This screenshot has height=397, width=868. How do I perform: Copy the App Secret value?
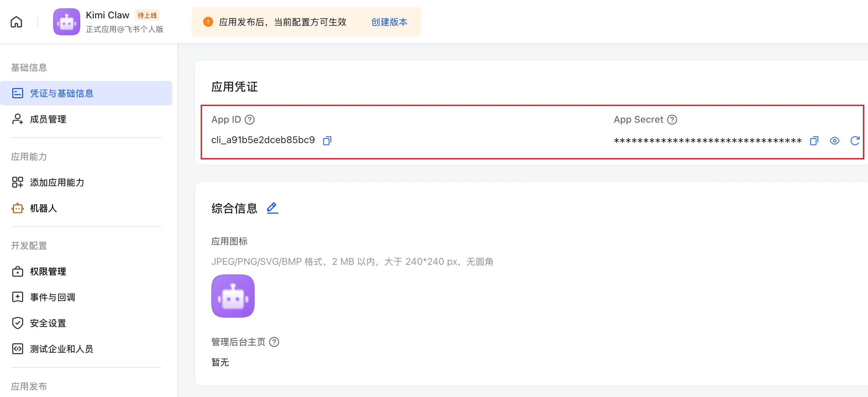point(814,141)
